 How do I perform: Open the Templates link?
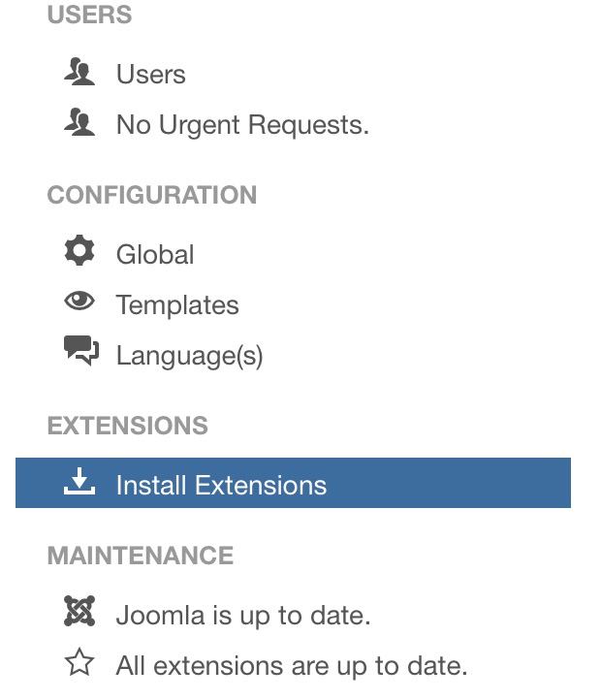(177, 305)
